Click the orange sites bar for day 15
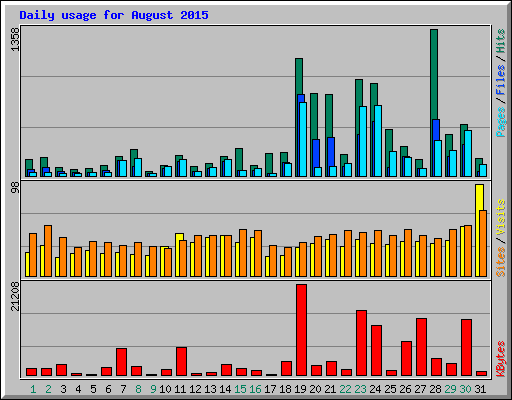512x400 pixels. click(x=243, y=253)
